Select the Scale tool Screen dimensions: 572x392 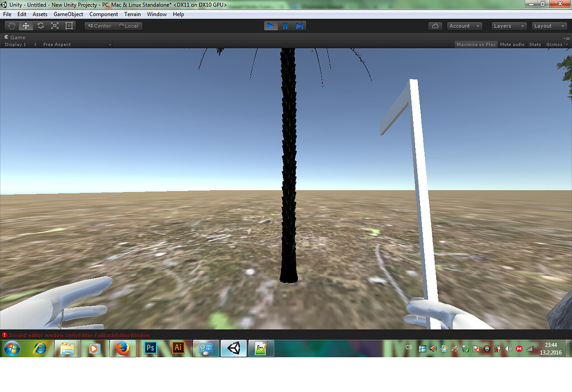pyautogui.click(x=54, y=26)
